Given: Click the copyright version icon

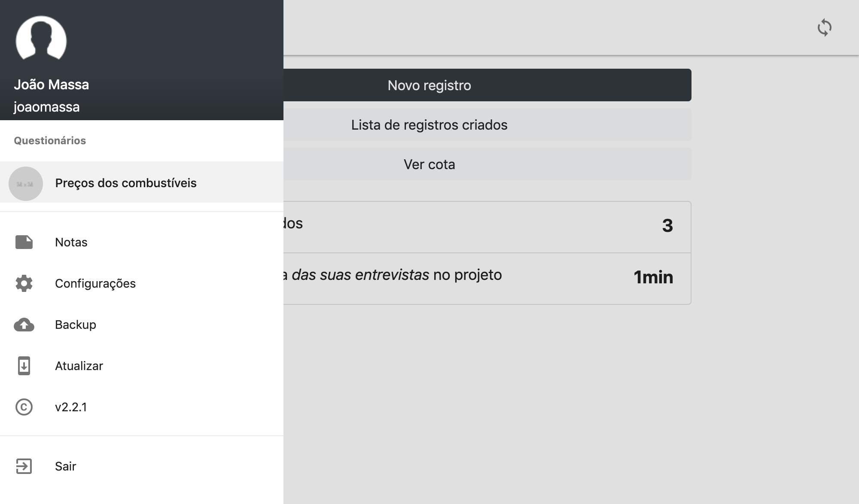Looking at the screenshot, I should (x=24, y=407).
